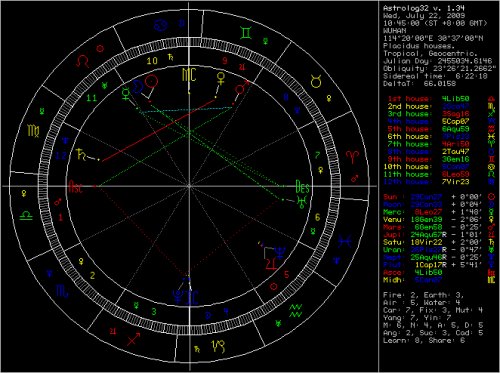Select the red Sagittarius sign at the bottom
The image size is (500, 373).
[x=133, y=339]
